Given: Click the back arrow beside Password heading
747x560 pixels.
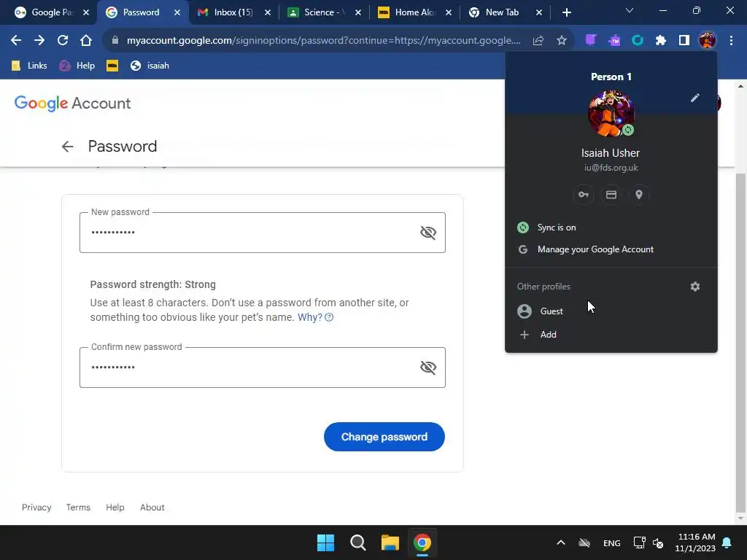Looking at the screenshot, I should (68, 147).
